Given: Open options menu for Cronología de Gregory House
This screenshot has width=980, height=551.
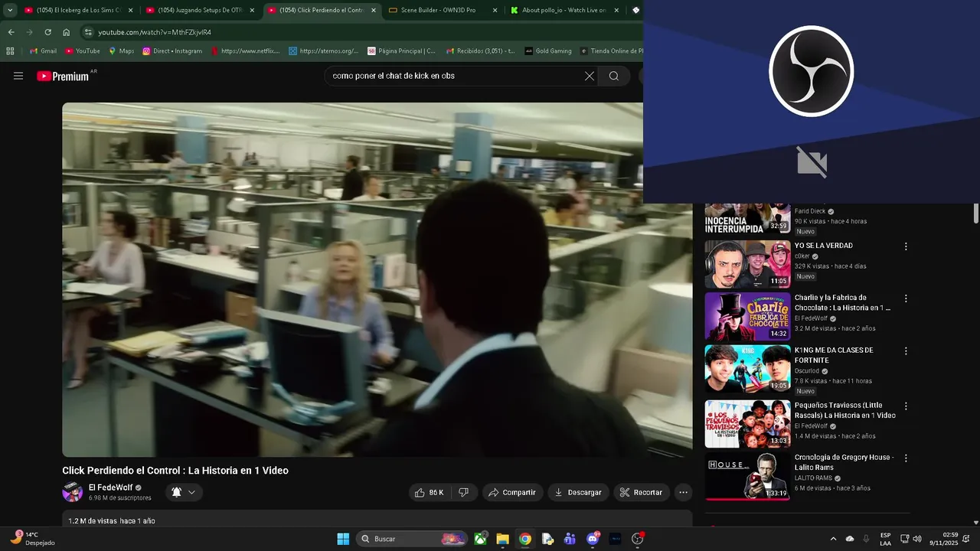Looking at the screenshot, I should point(906,458).
